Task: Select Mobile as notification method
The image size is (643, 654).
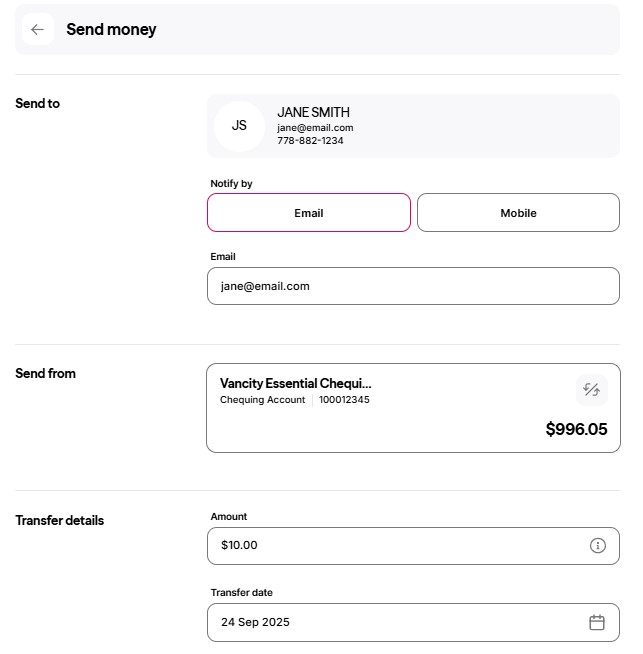Action: coord(518,213)
